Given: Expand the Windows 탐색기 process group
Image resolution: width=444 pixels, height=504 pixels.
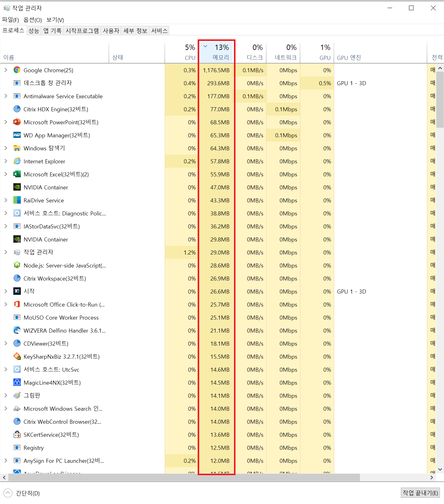Looking at the screenshot, I should [6, 148].
